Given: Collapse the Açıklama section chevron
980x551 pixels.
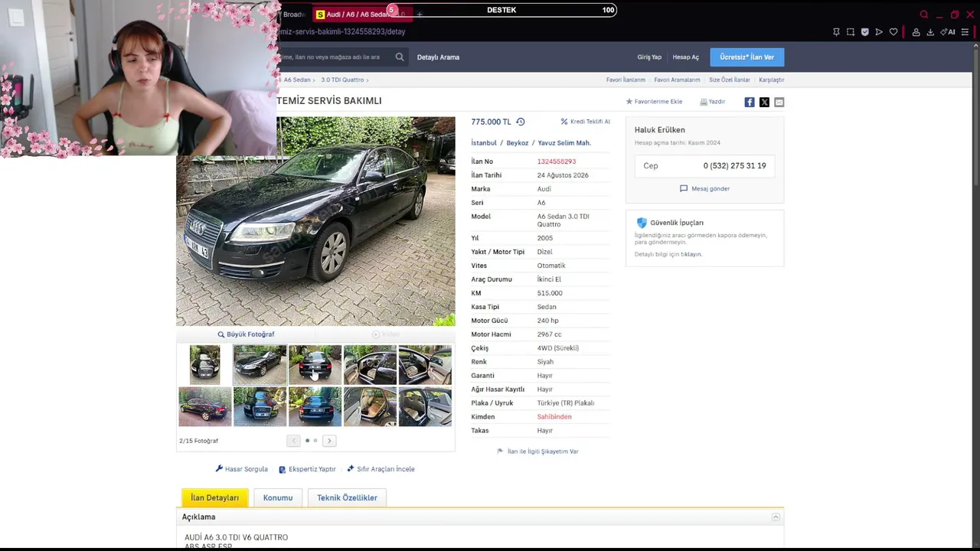Looking at the screenshot, I should 776,517.
